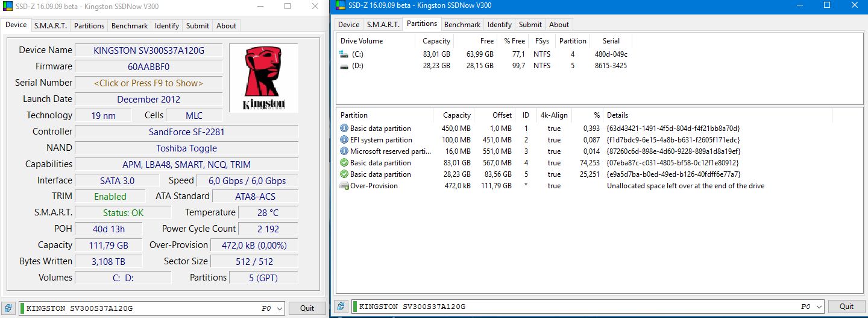Click the Kingston logo image
The height and width of the screenshot is (318, 868).
(263, 78)
